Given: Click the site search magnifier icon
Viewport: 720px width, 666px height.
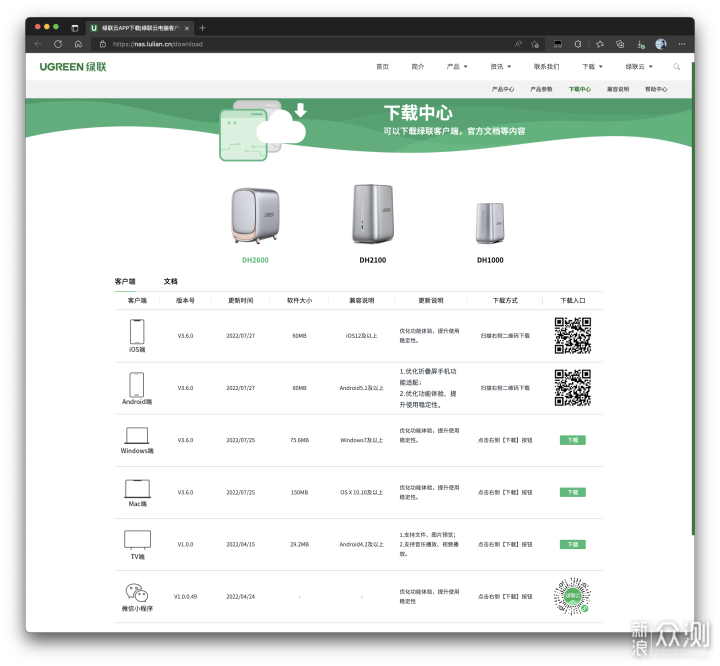Looking at the screenshot, I should (676, 67).
